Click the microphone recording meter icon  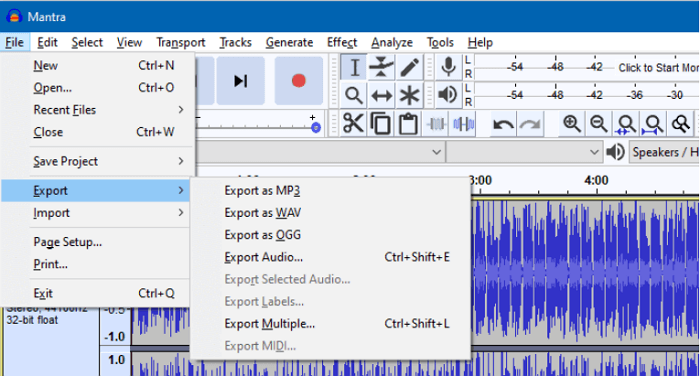point(448,67)
